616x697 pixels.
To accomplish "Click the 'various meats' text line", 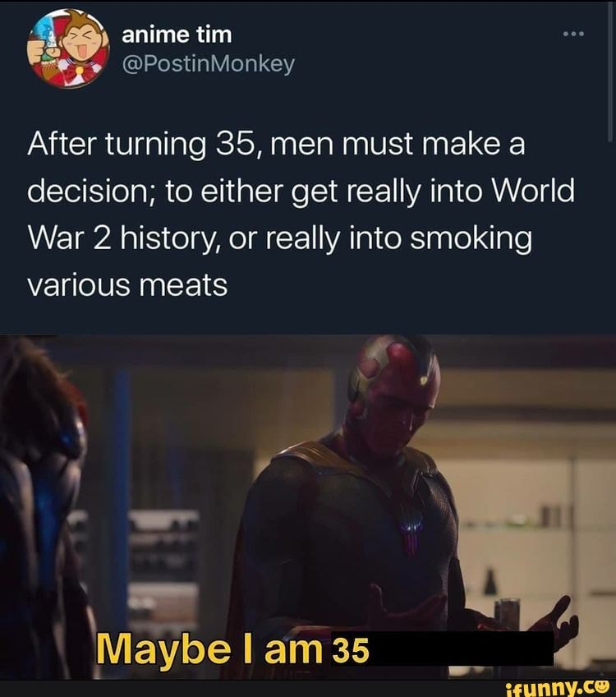I will pos(127,285).
